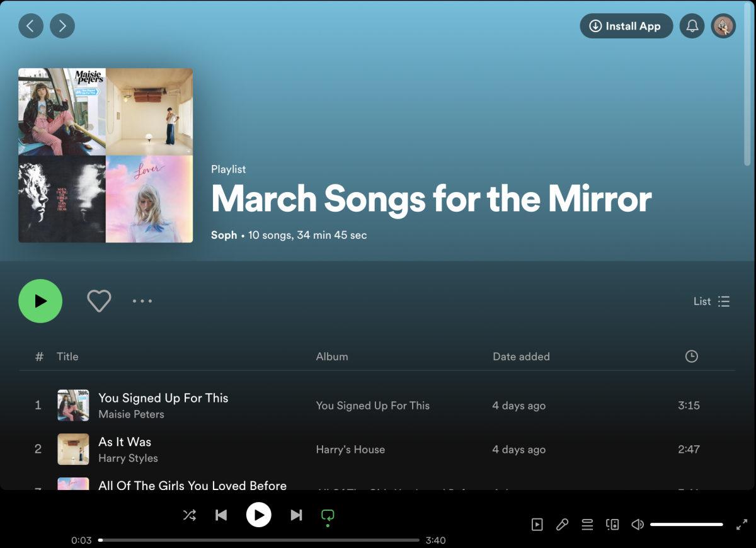Skip to previous track
The image size is (756, 548).
click(221, 515)
